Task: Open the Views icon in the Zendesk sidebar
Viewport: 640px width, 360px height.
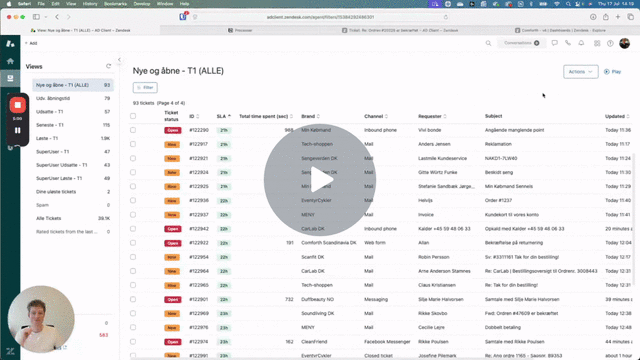Action: click(x=10, y=78)
